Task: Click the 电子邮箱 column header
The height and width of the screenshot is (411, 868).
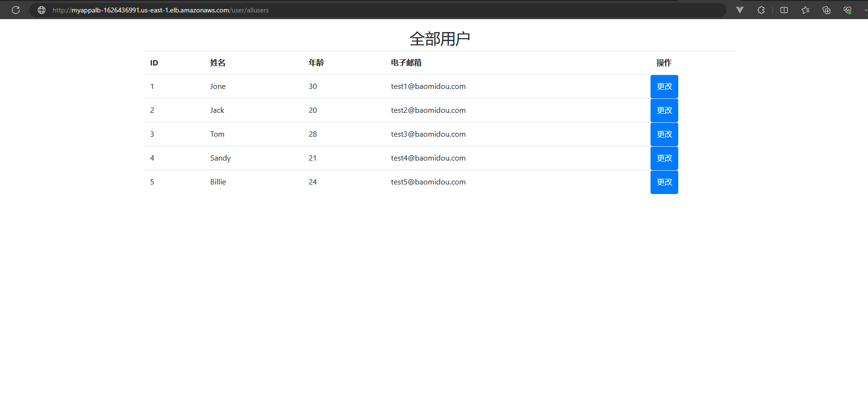Action: [x=406, y=63]
